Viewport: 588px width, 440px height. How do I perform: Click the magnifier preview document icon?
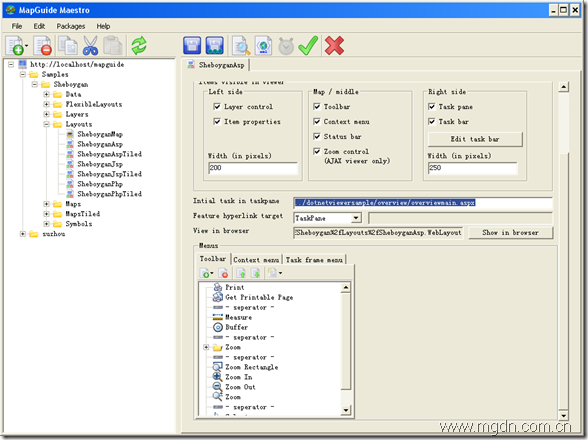point(241,45)
